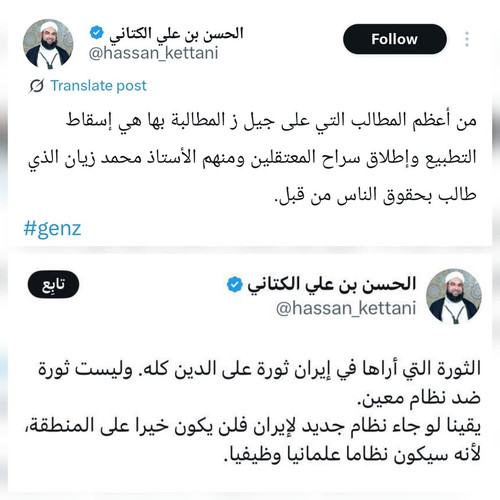
Task: Click bottom post line starting يقينا لو جاء
Action: tap(253, 426)
